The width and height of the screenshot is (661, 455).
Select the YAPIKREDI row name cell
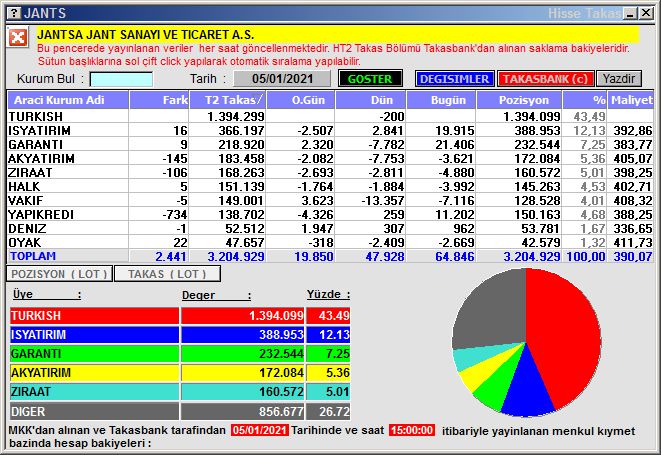click(x=68, y=214)
